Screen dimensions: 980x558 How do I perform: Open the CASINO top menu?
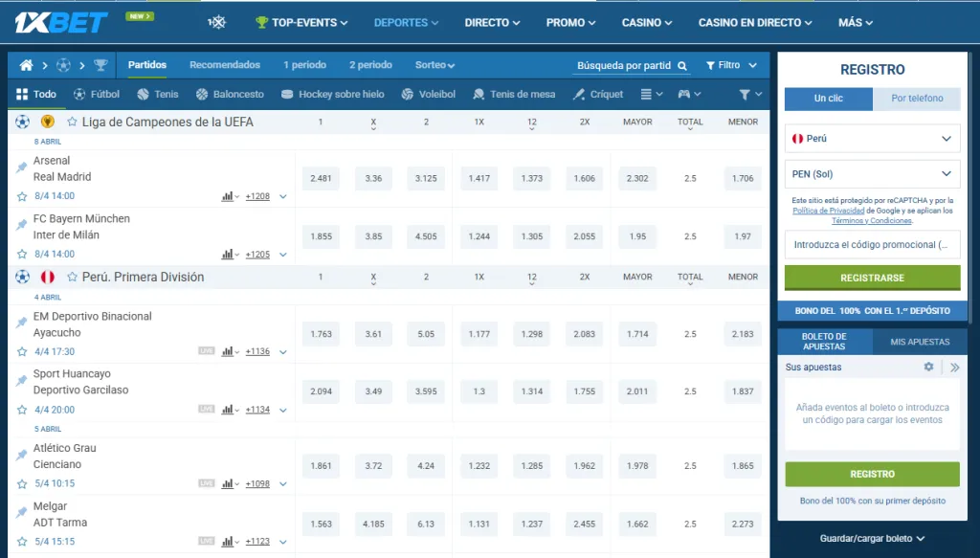point(646,22)
